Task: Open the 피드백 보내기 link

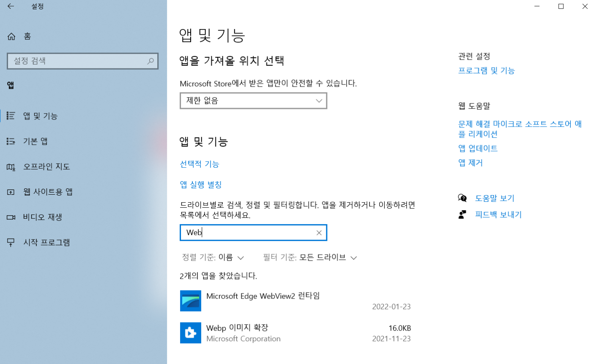Action: [498, 215]
